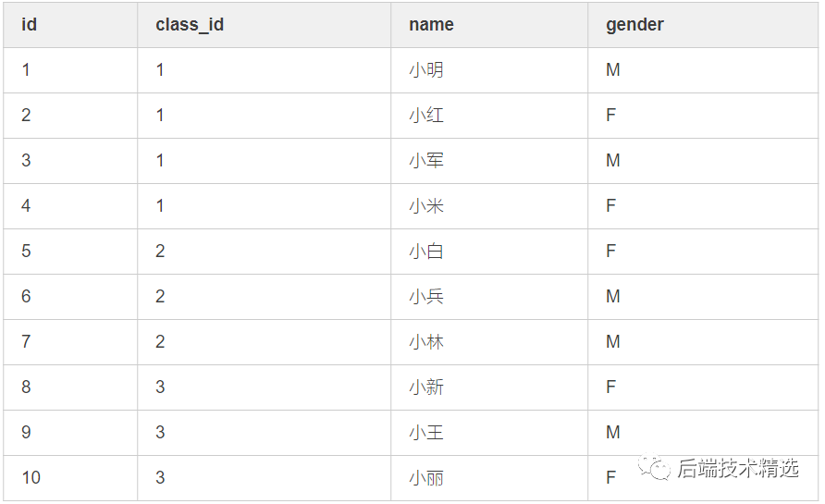Select the name cell 小王

pyautogui.click(x=426, y=433)
